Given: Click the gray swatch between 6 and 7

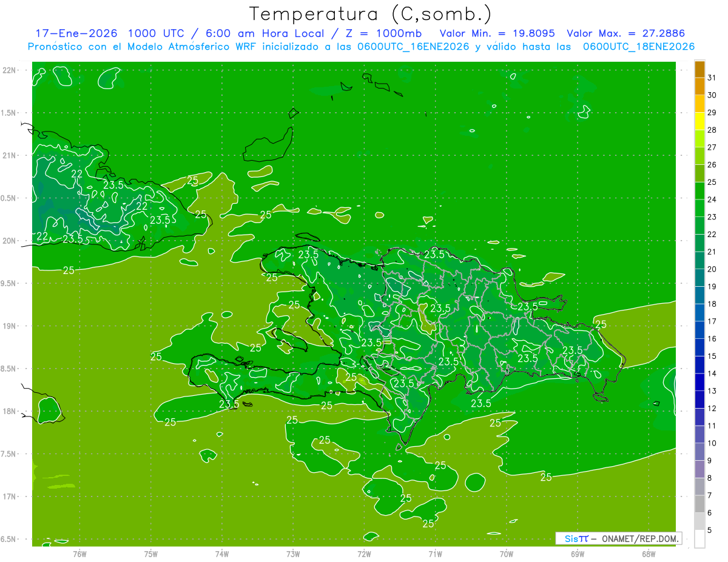Looking at the screenshot, I should pyautogui.click(x=699, y=504).
